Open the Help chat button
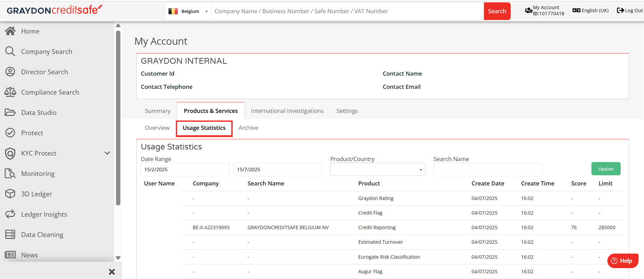644x279 pixels. [x=622, y=261]
